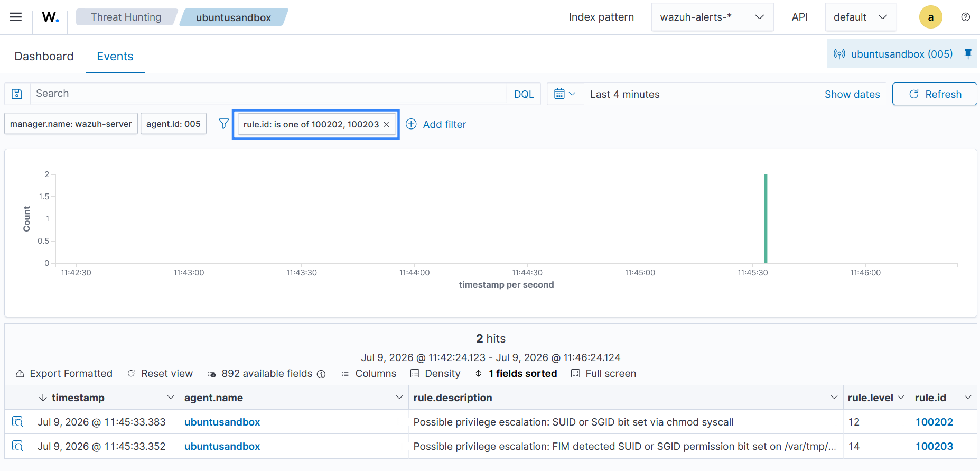Open the help question mark icon

pos(965,17)
